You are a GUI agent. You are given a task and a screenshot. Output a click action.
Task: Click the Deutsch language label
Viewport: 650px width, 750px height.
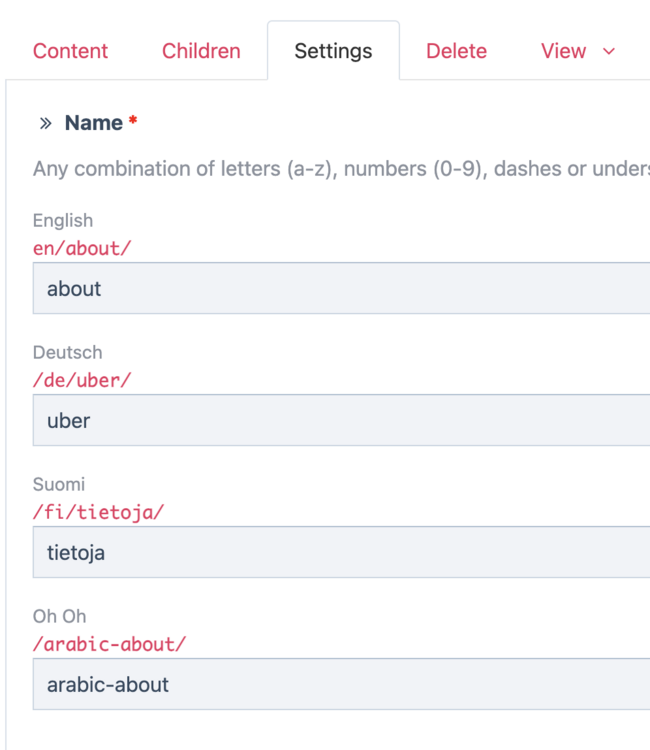67,352
